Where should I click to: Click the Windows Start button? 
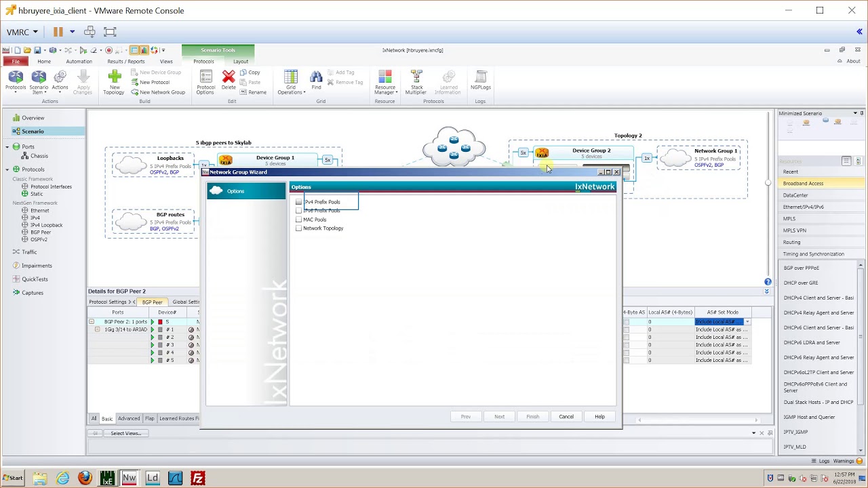12,478
